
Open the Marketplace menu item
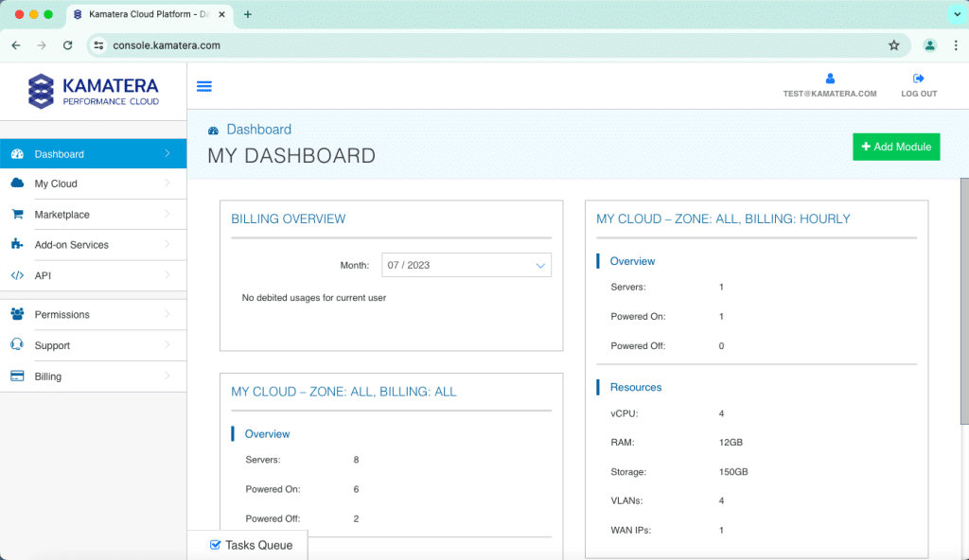point(94,215)
